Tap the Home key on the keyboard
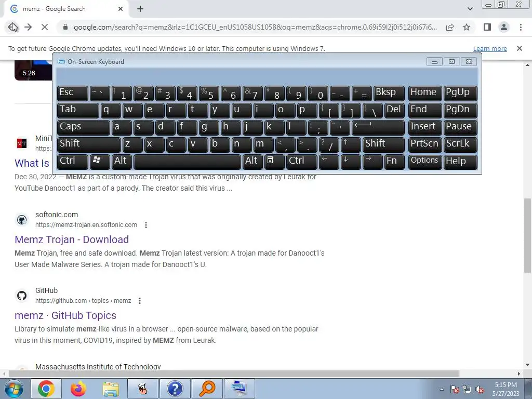This screenshot has width=532, height=399. (425, 93)
